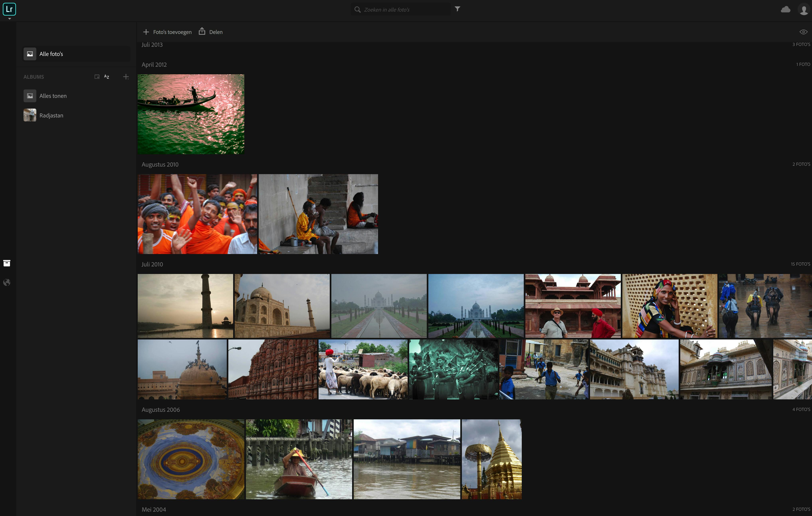Expand the dropdown arrow under Lr logo
This screenshot has height=516, width=812.
(9, 19)
